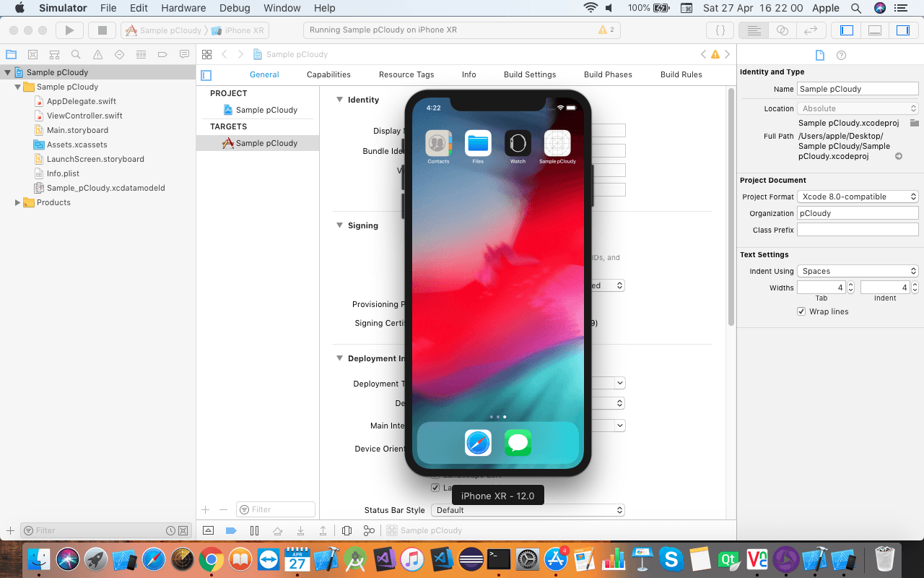Open the Resource Tags tab
This screenshot has height=578, width=924.
[x=406, y=74]
